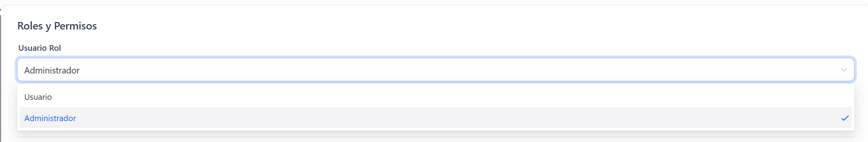Click the blue checkmark beside Administrador
Screen dimensions: 868x142
click(x=845, y=118)
